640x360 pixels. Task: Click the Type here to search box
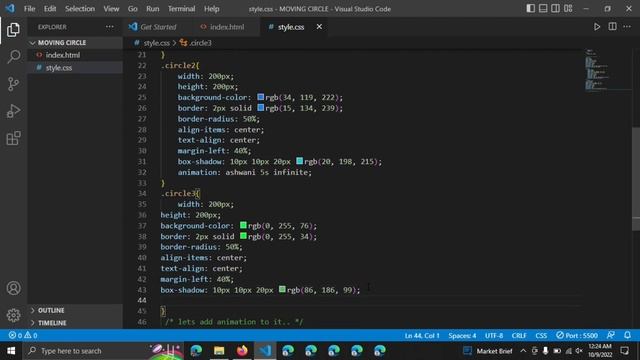[x=103, y=351]
